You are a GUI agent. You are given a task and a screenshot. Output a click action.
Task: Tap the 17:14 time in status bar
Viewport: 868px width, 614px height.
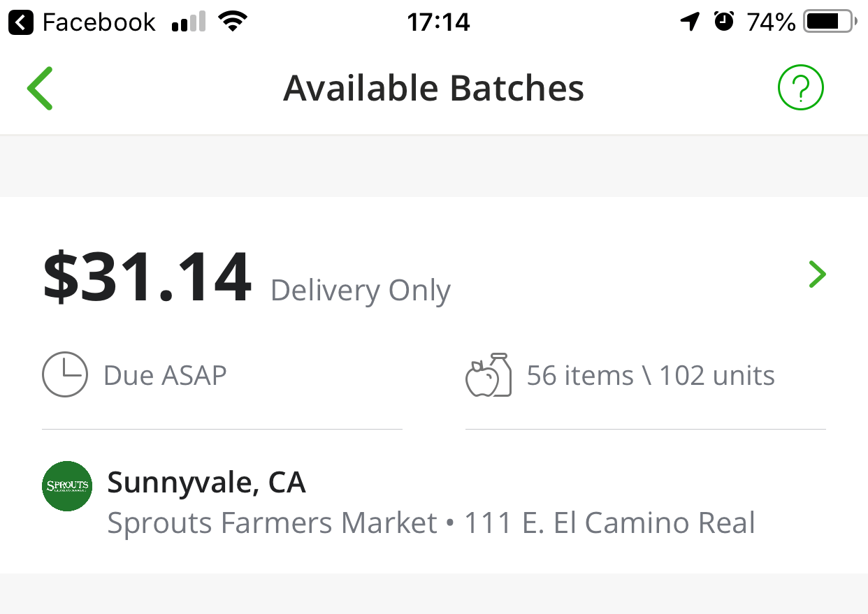click(x=438, y=22)
